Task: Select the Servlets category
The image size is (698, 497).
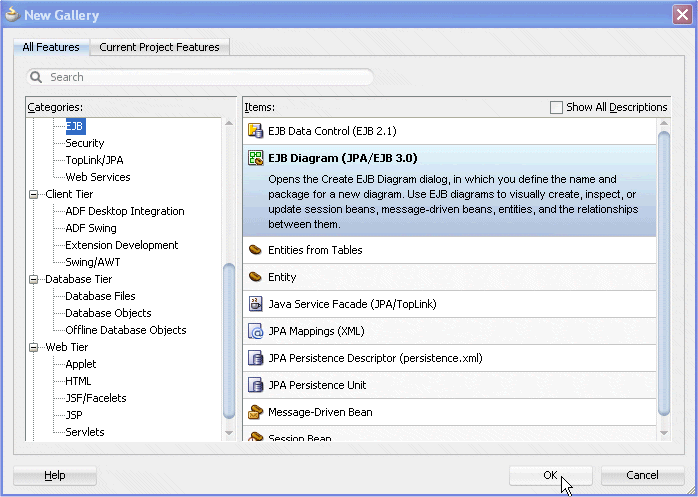Action: click(x=85, y=432)
